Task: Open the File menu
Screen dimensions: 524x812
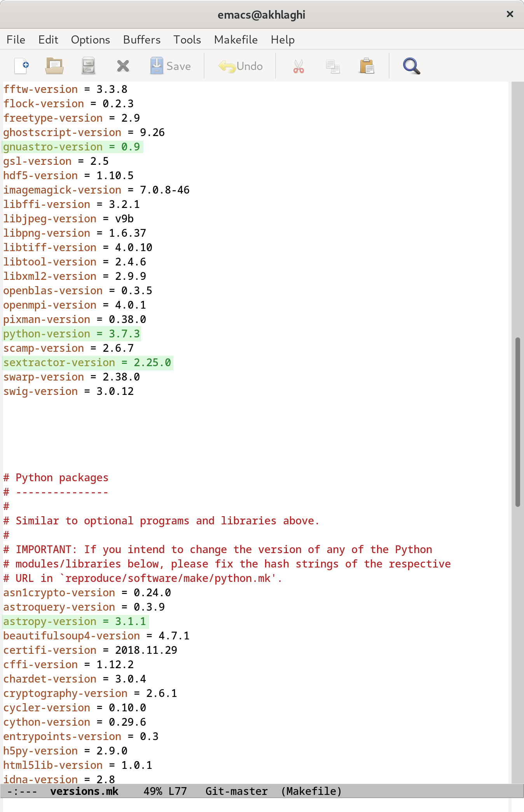Action: pyautogui.click(x=16, y=40)
